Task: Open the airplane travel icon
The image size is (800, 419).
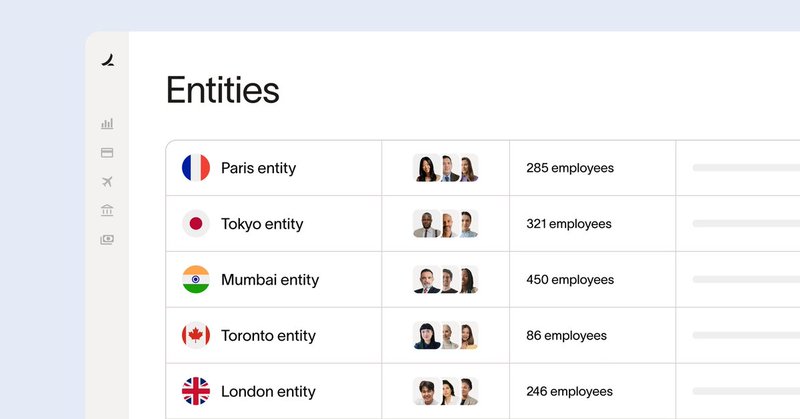Action: point(107,181)
